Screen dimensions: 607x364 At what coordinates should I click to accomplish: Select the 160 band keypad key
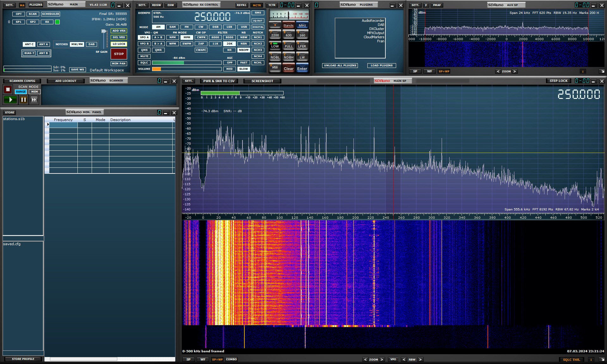[x=302, y=34]
